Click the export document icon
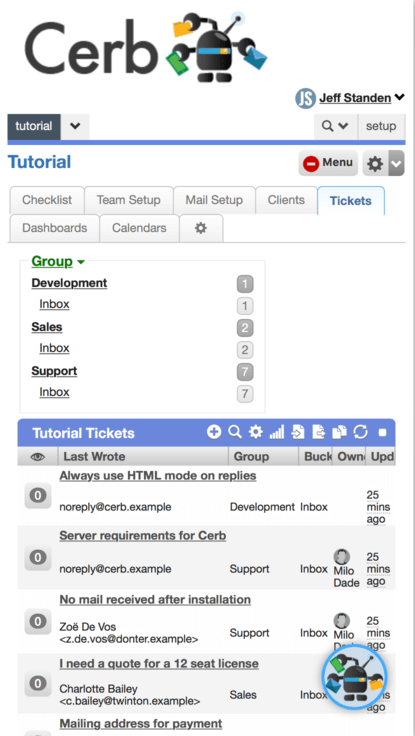 click(x=319, y=432)
